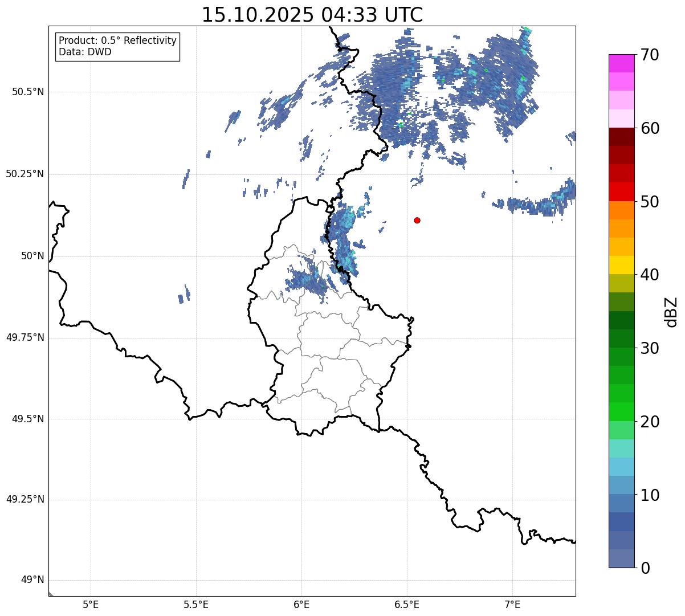Click the 5°E longitude label

coord(91,605)
